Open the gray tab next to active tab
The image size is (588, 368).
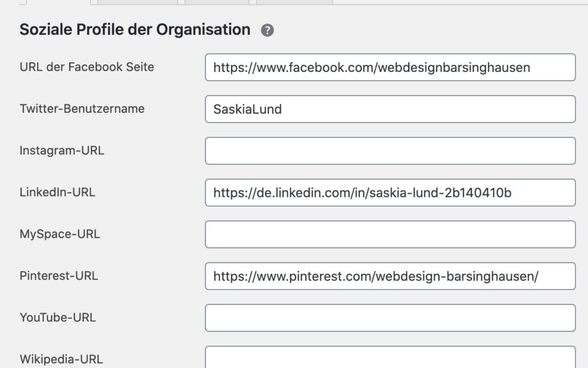point(138,2)
